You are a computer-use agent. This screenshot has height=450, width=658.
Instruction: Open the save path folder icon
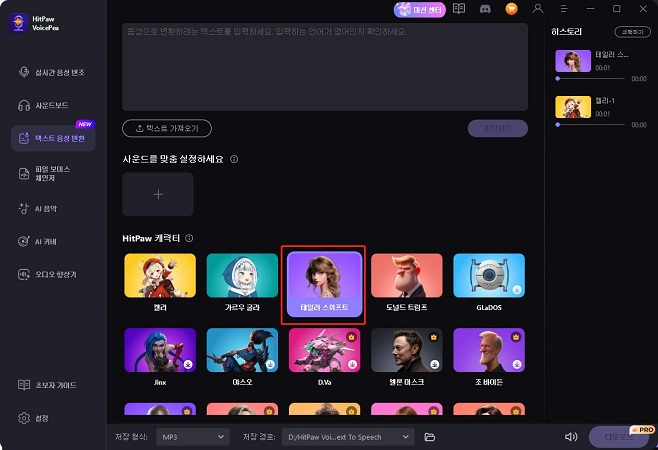(x=430, y=437)
